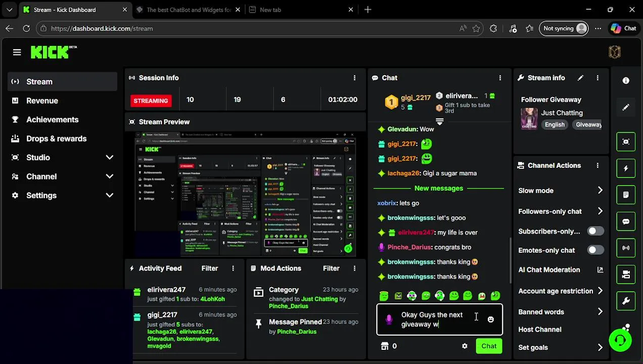Open the Activity Feed three-dot menu

click(233, 268)
